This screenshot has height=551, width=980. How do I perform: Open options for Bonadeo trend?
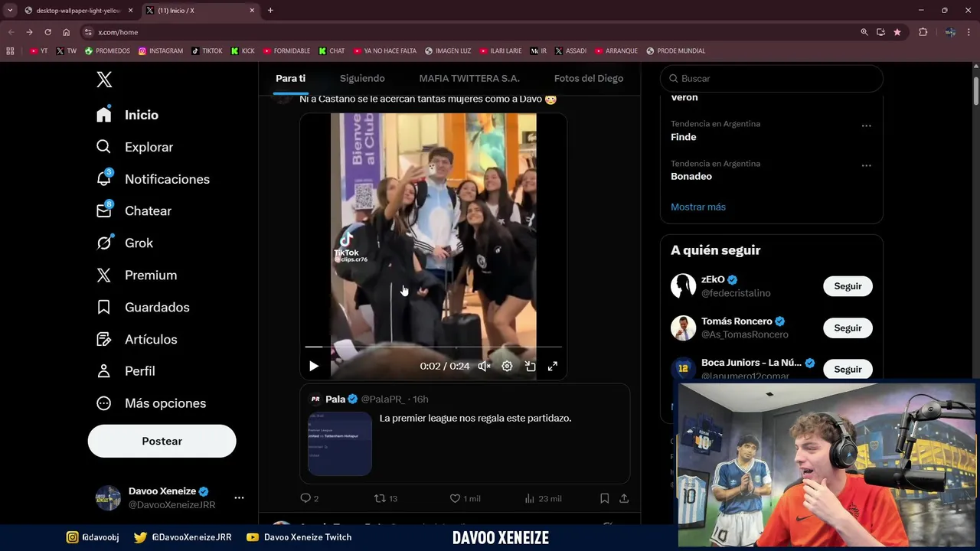pos(866,165)
